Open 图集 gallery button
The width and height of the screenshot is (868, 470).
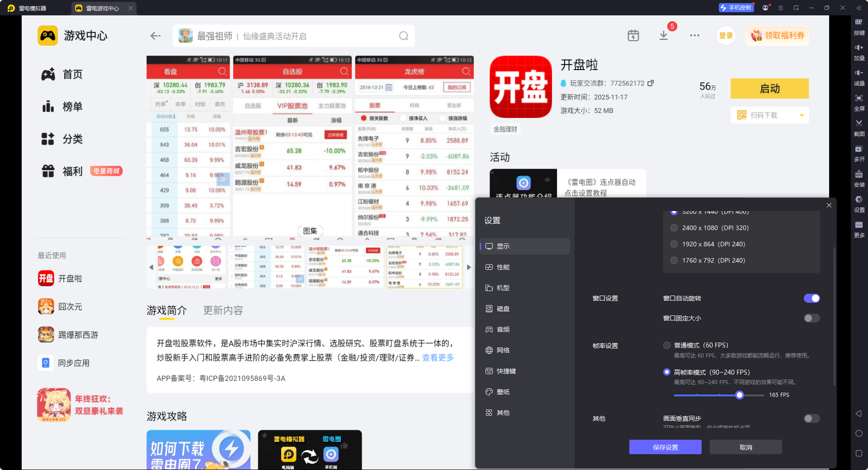pos(310,231)
